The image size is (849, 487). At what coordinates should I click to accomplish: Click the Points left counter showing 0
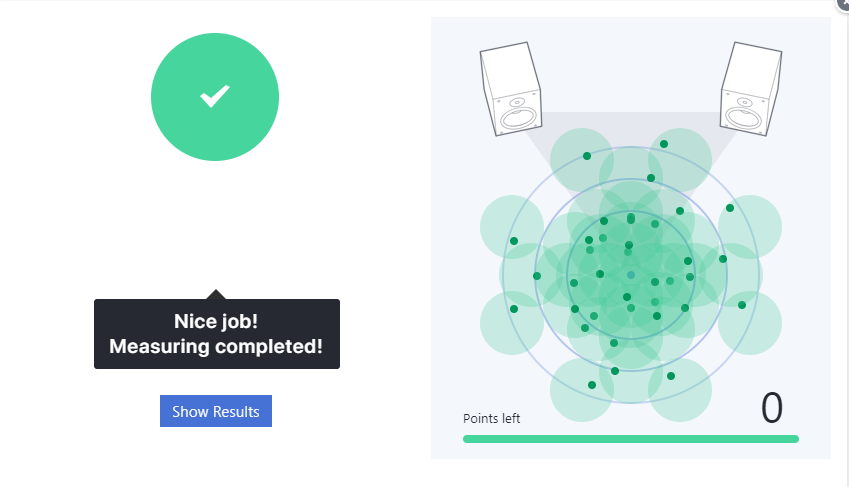pos(772,409)
